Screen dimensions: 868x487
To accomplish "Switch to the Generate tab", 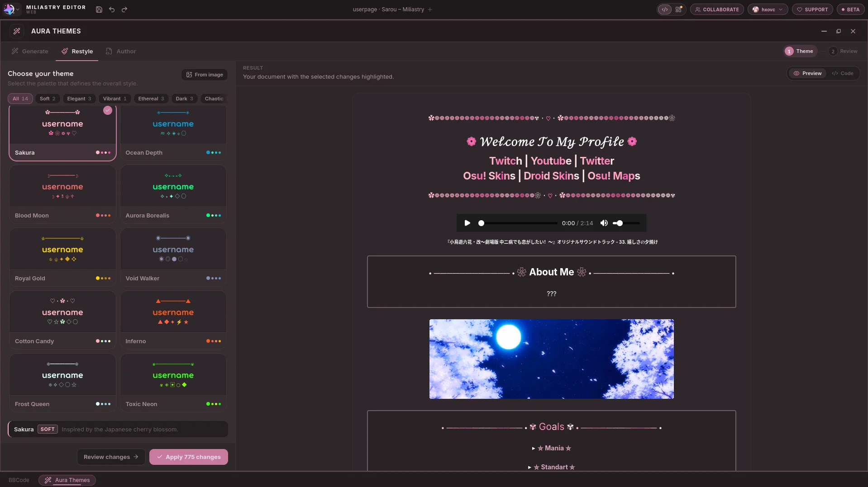I will click(x=30, y=51).
